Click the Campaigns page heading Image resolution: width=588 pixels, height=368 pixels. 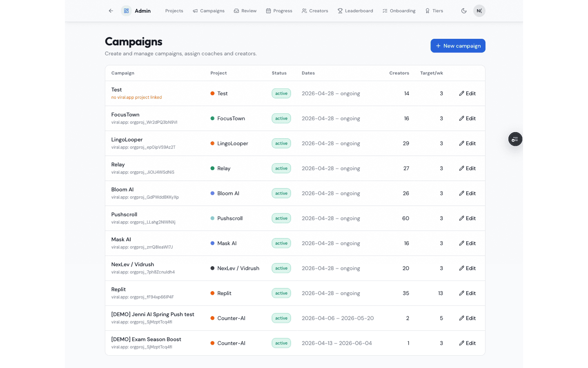tap(134, 42)
